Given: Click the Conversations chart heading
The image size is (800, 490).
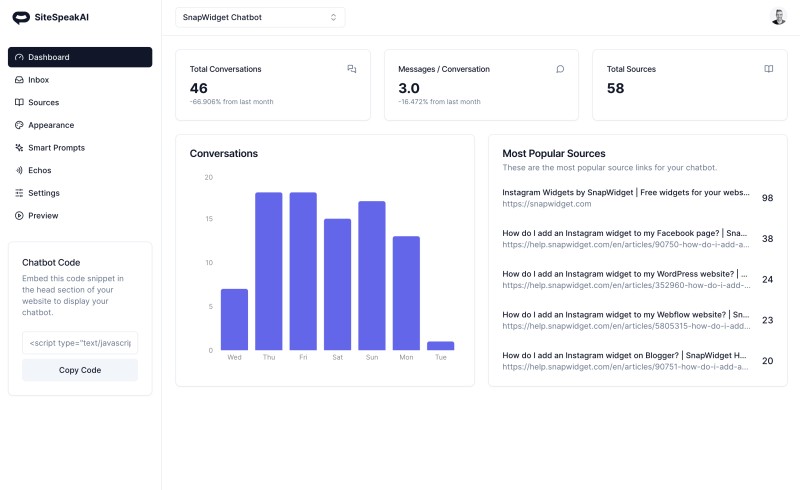Looking at the screenshot, I should pyautogui.click(x=223, y=154).
